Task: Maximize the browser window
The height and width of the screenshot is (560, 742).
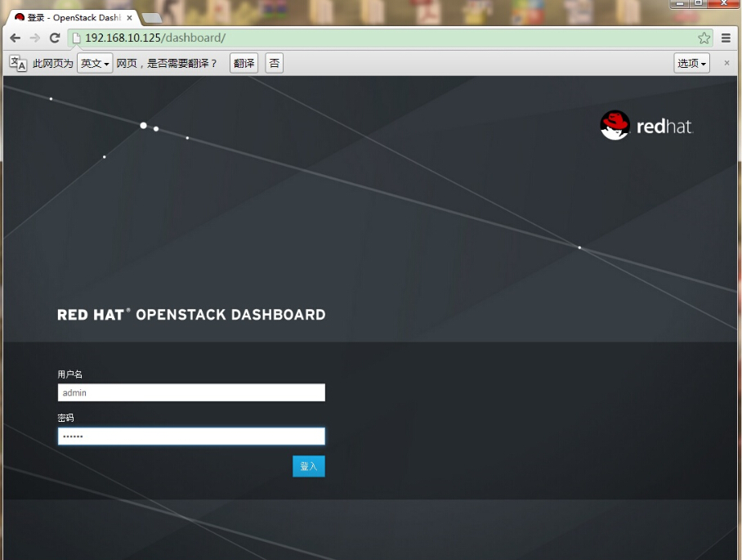Action: click(x=699, y=3)
